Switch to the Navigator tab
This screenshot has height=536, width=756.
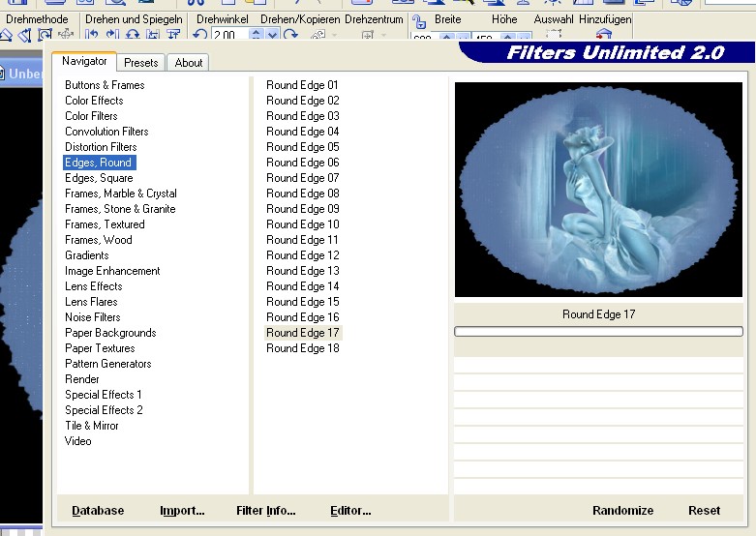pos(84,61)
